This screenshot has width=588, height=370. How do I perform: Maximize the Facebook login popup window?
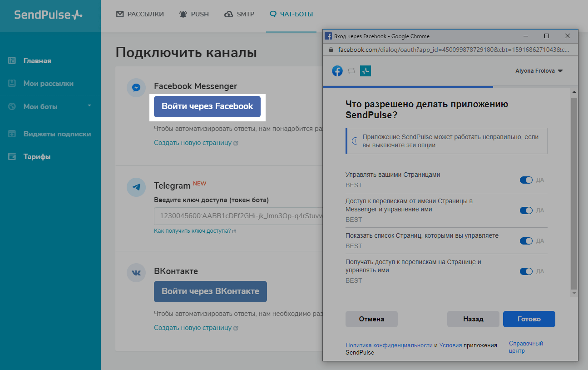tap(547, 36)
